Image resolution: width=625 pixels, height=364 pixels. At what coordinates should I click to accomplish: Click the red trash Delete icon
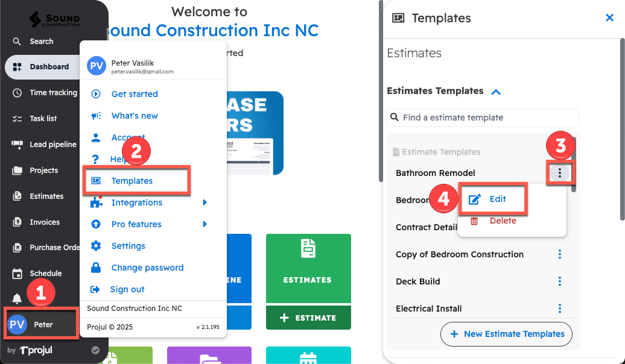pos(474,221)
